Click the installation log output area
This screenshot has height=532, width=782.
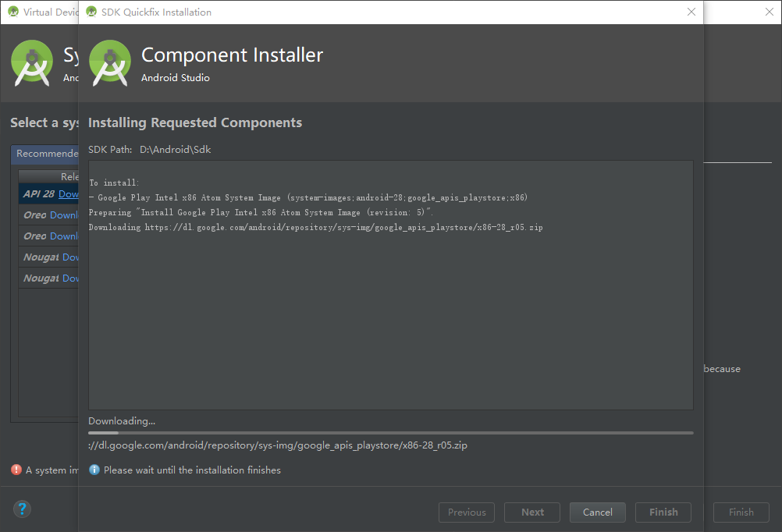point(390,286)
